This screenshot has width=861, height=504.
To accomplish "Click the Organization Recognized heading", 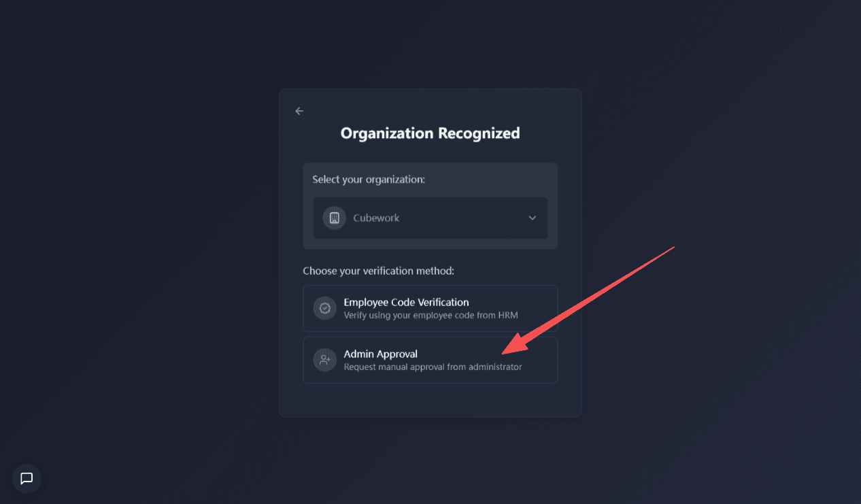I will (430, 133).
